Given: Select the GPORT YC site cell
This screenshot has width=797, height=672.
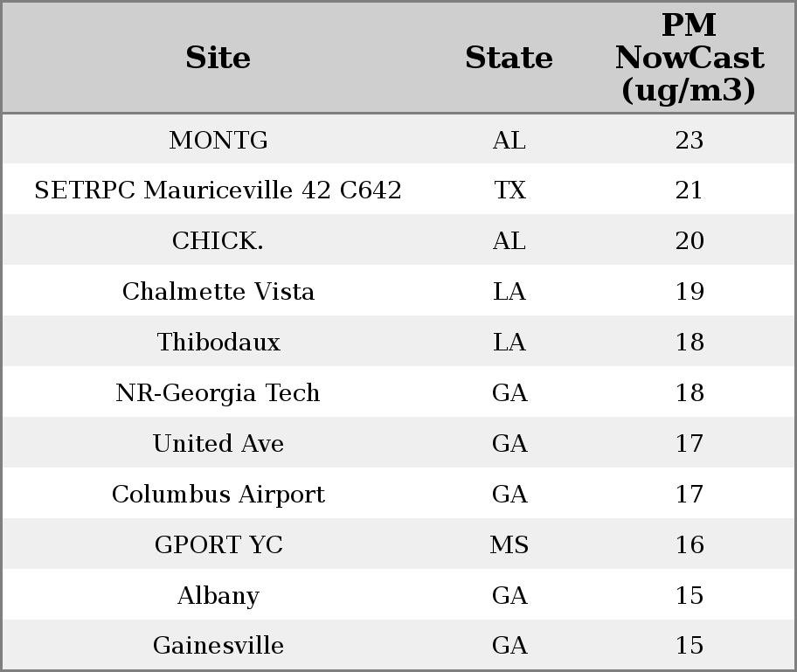Looking at the screenshot, I should point(218,545).
